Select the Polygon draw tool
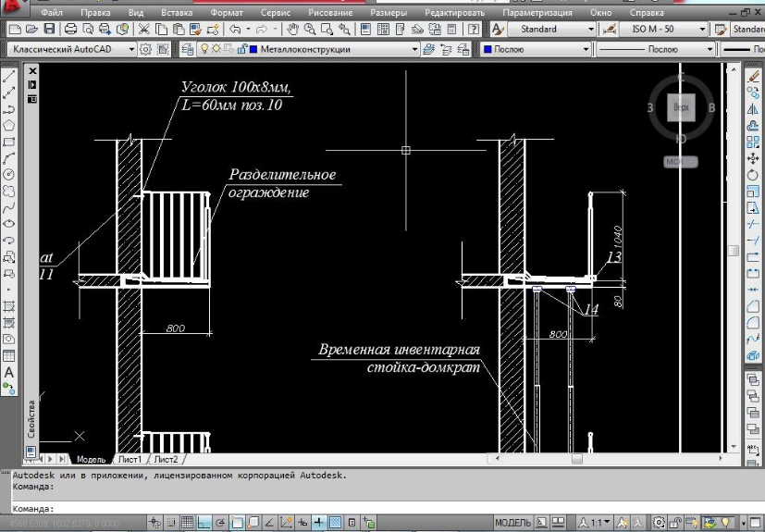Viewport: 765px width, 532px height. point(8,126)
